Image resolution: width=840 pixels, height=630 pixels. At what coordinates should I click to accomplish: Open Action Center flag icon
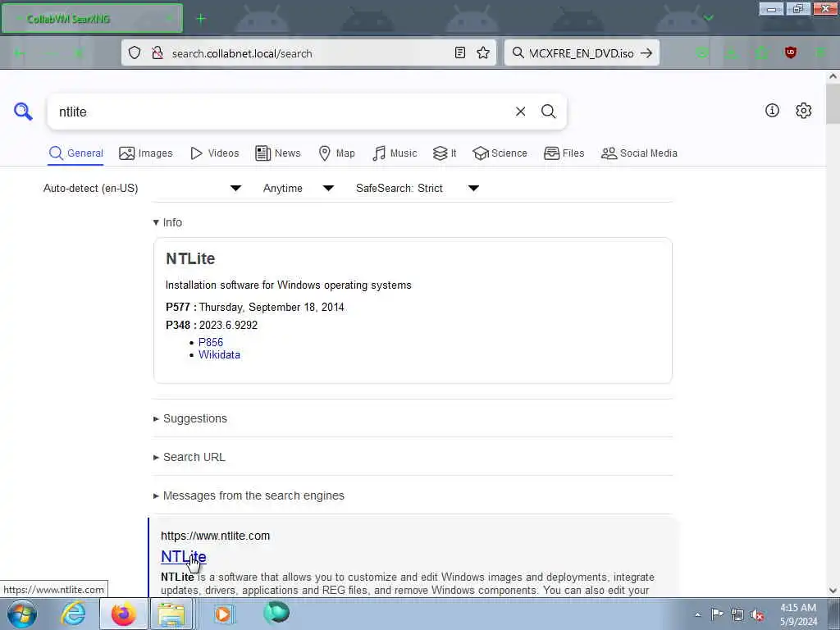tap(716, 614)
